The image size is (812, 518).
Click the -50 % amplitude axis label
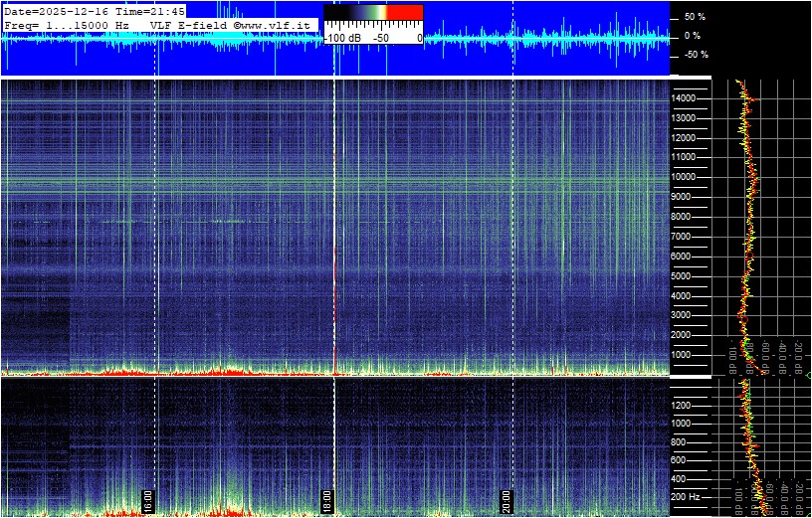coord(694,55)
